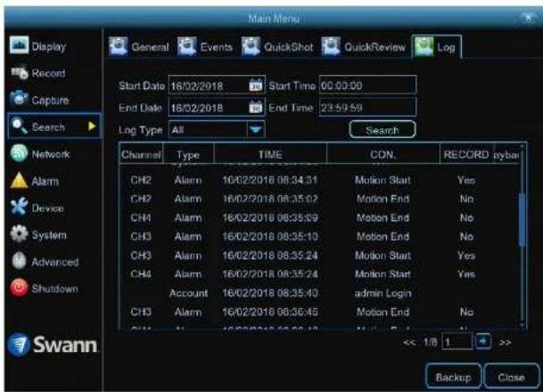The height and width of the screenshot is (392, 543).
Task: Click the Events tab icon
Action: pos(187,46)
